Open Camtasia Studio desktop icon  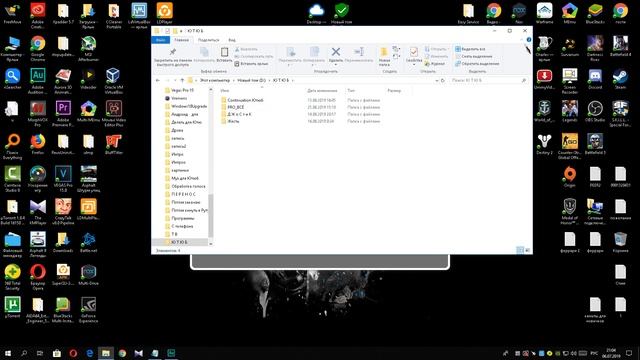(12, 179)
